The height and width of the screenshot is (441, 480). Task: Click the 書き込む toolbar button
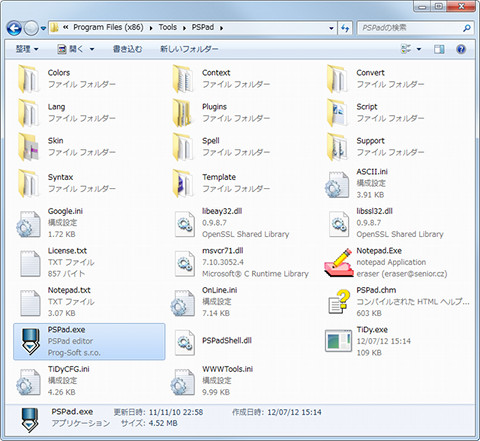[x=127, y=49]
